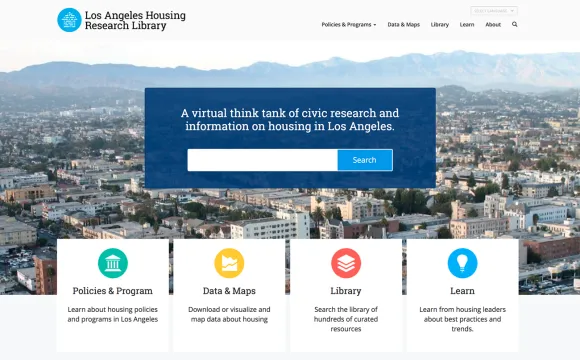The image size is (580, 360).
Task: Open the Data & Maps card heading
Action: pos(229,291)
